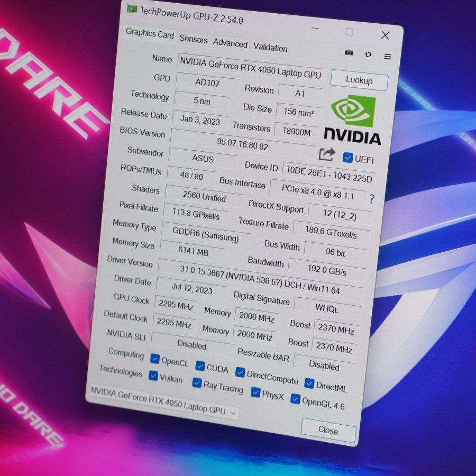
Task: Click the Die Size field 156 mm²
Action: pos(298,112)
